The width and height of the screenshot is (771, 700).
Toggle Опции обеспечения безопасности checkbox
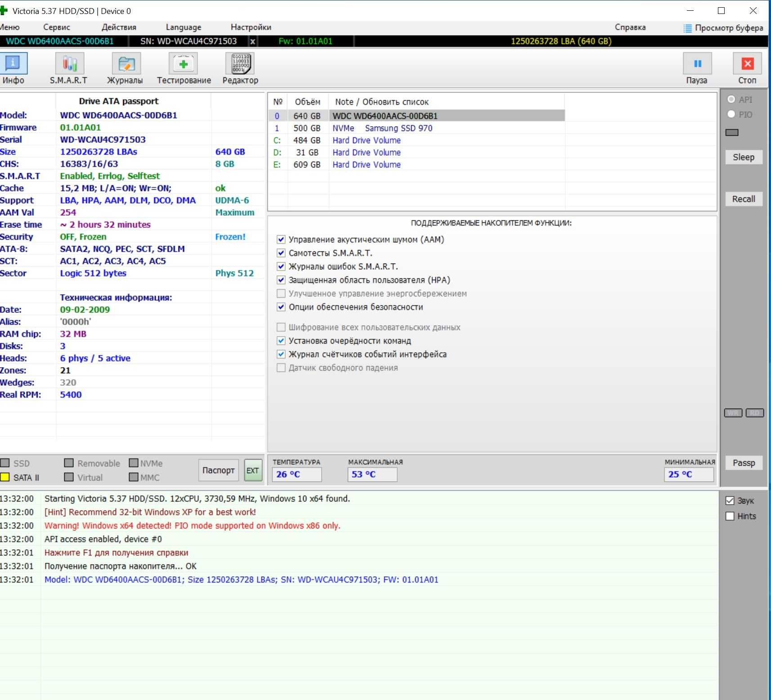click(281, 307)
